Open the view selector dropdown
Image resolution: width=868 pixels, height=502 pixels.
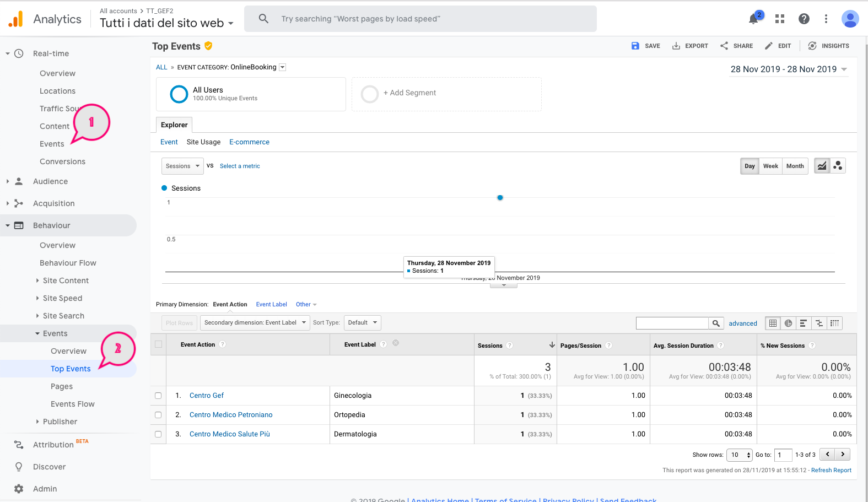pos(166,23)
